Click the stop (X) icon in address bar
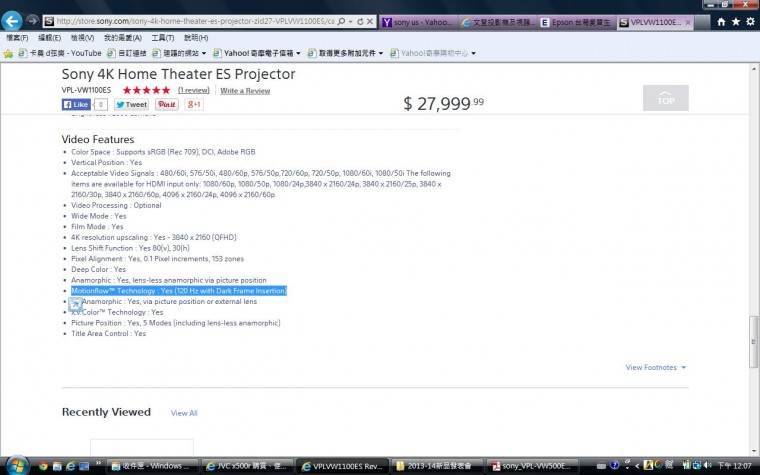 [370, 21]
